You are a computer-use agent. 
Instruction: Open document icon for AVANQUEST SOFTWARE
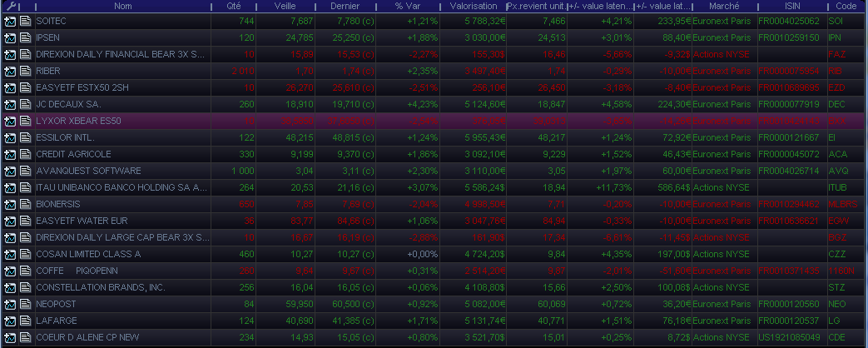click(26, 172)
